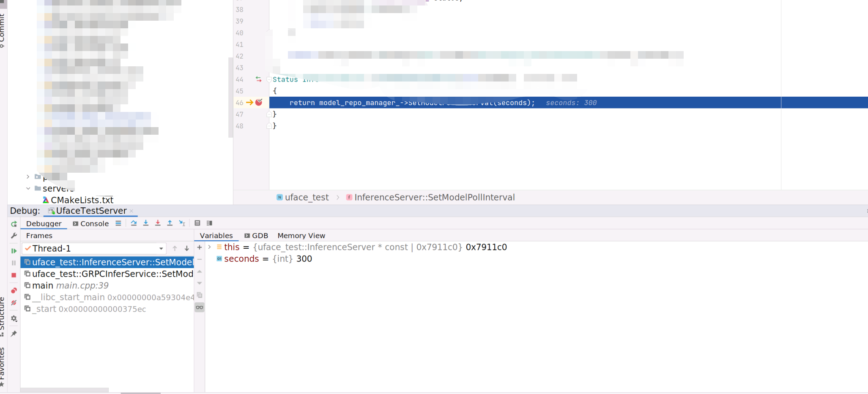This screenshot has width=868, height=394.
Task: Open the Memory View tab
Action: point(301,236)
